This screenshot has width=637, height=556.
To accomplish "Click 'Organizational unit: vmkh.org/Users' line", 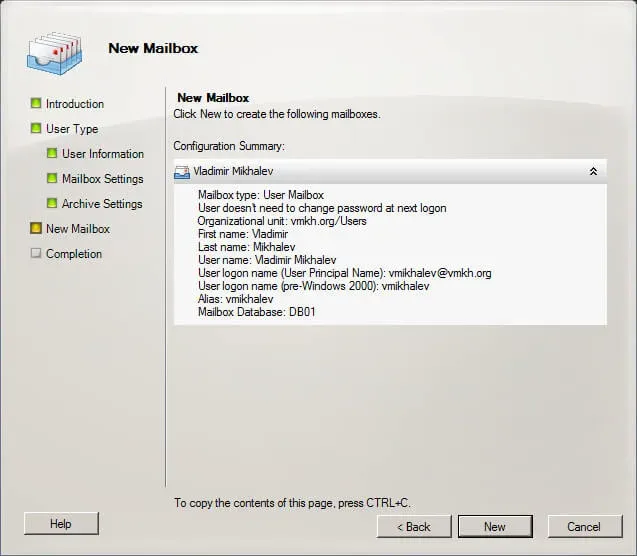I will pos(282,221).
